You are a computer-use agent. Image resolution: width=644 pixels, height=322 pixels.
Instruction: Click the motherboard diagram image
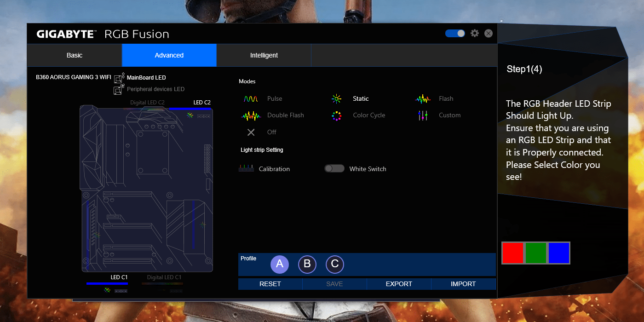[146, 189]
